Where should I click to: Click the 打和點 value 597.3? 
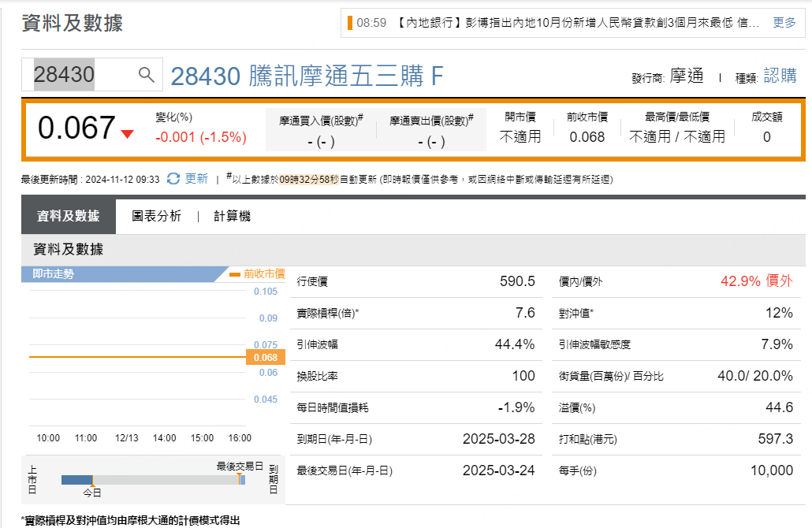(x=775, y=439)
